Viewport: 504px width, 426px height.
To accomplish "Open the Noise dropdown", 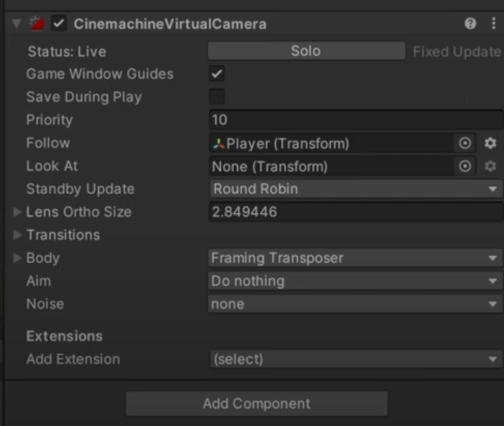I will point(355,304).
